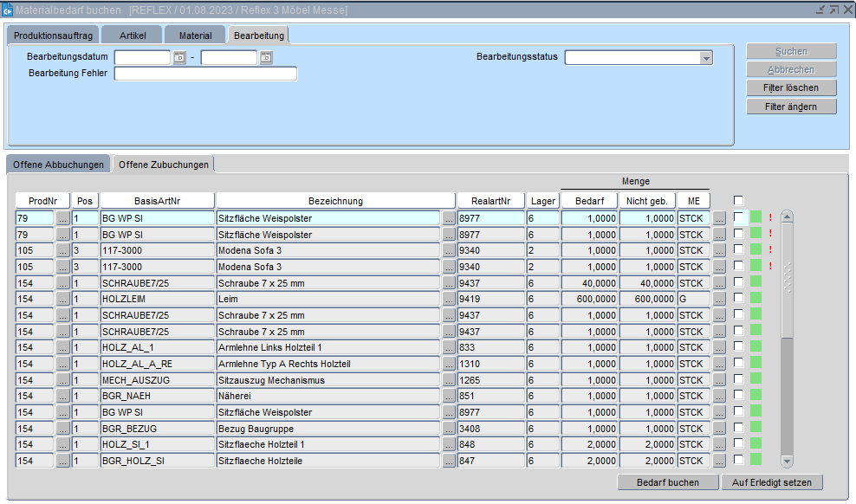Tick the checkbox for the BGR_BEZUG row

click(x=739, y=428)
